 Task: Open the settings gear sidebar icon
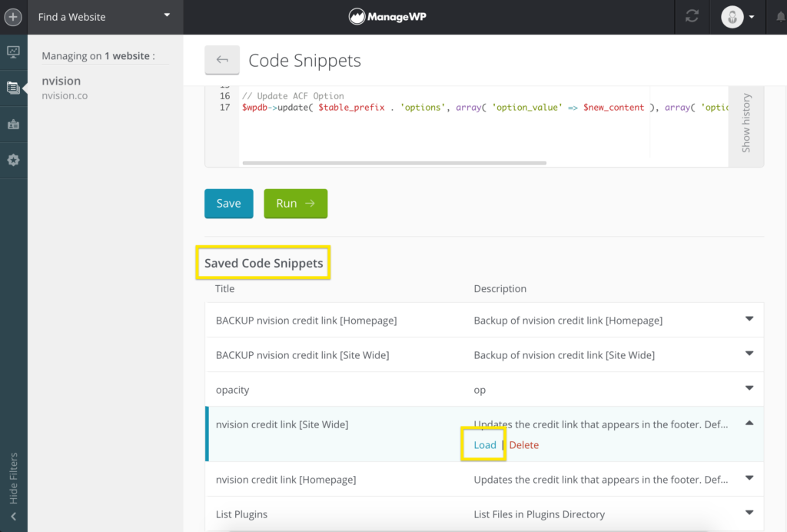pyautogui.click(x=14, y=160)
